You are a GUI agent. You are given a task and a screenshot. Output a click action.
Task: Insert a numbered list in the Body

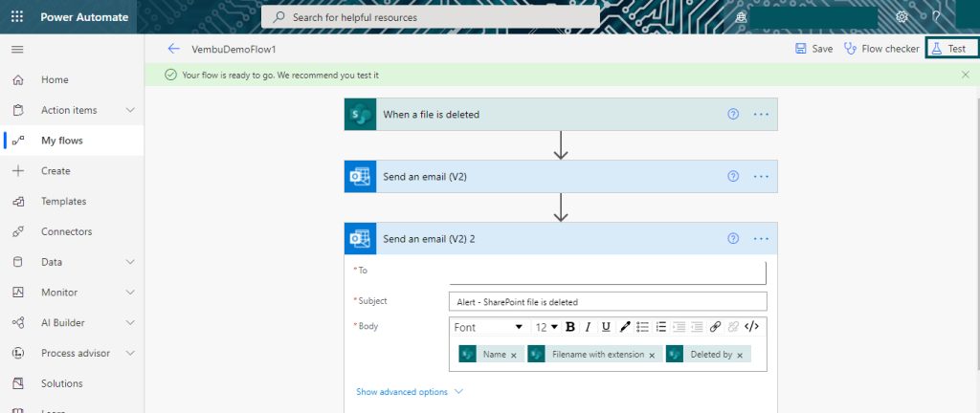point(660,327)
